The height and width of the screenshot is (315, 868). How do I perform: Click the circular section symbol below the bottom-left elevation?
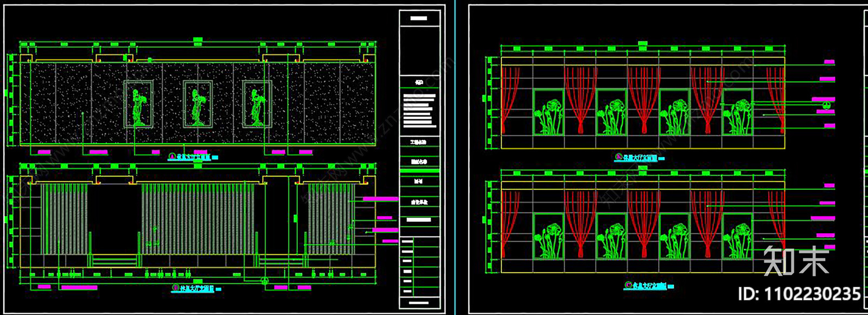click(x=265, y=281)
